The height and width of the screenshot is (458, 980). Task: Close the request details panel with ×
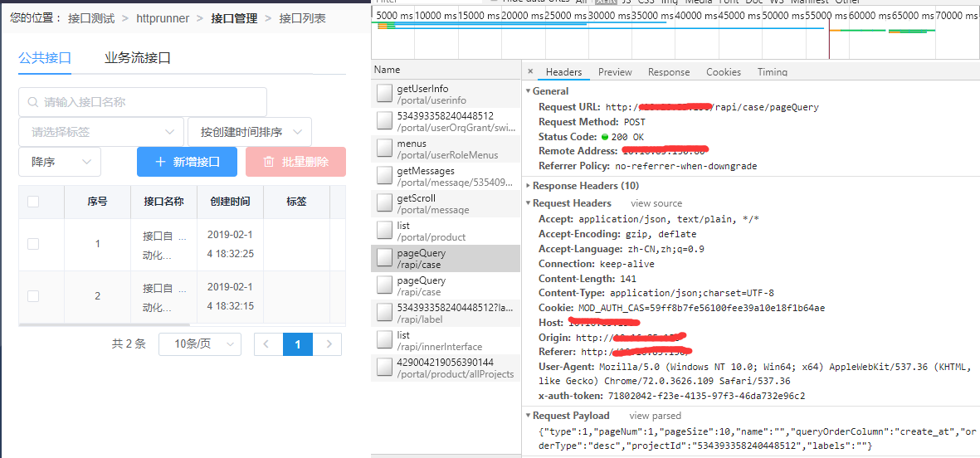[530, 72]
